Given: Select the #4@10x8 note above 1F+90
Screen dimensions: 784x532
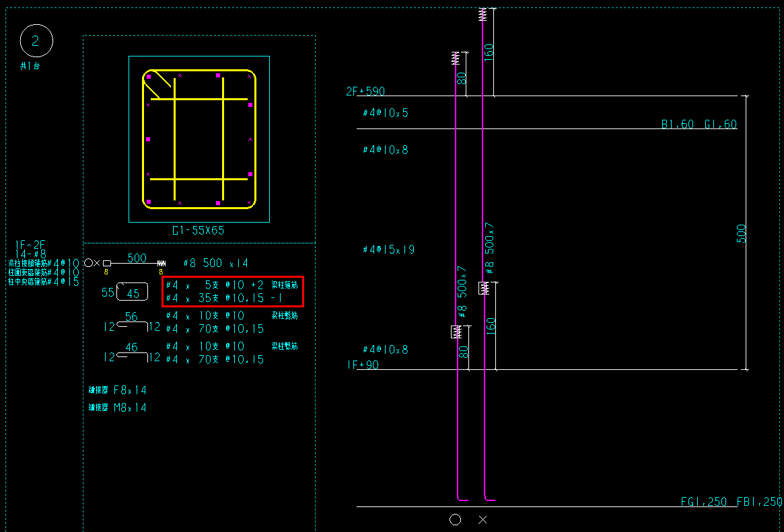Looking at the screenshot, I should coord(386,350).
